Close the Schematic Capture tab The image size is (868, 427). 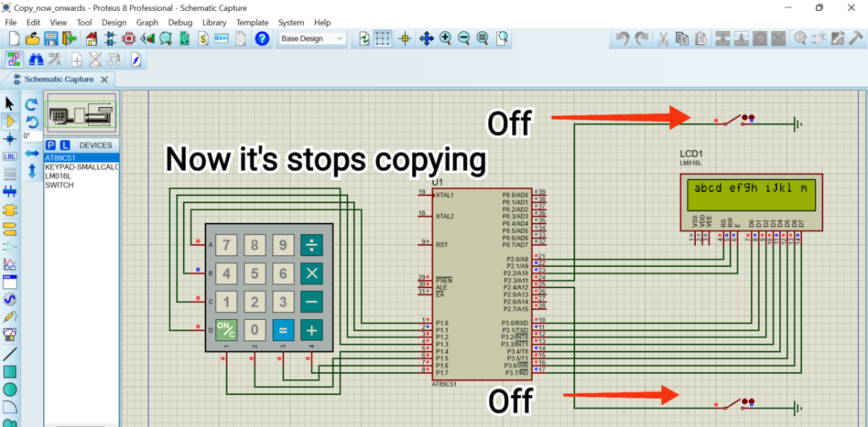(104, 80)
